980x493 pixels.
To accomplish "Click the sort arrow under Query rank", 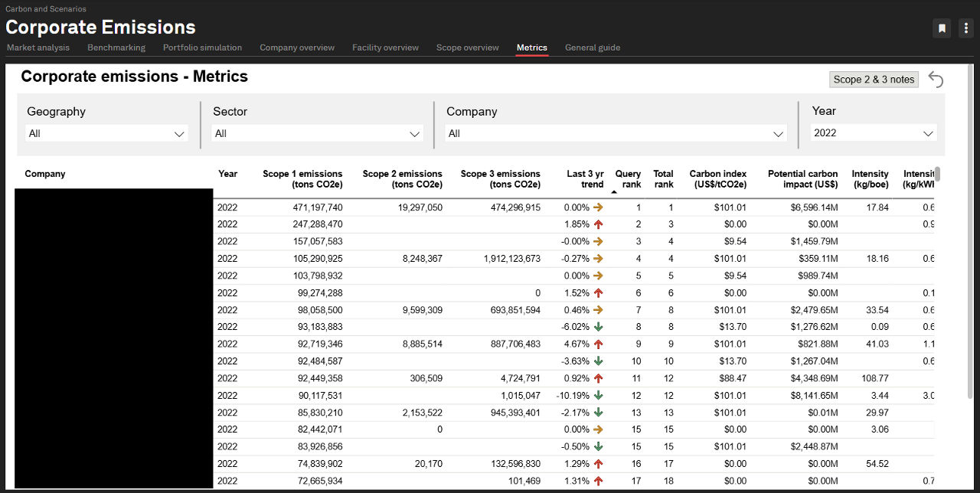I will (x=614, y=192).
